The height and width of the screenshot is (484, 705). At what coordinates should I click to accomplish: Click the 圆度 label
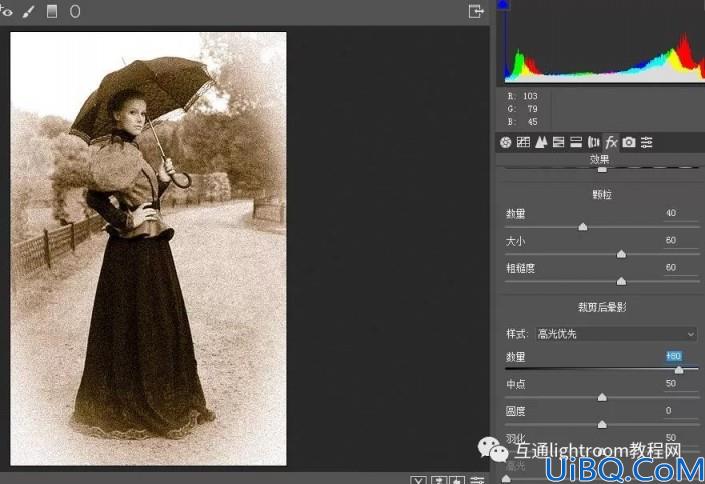pos(516,412)
